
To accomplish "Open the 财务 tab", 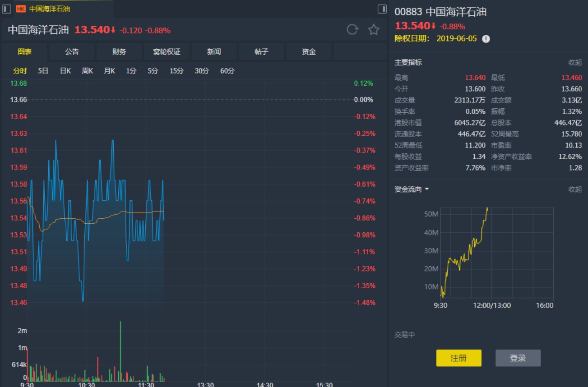I will pyautogui.click(x=119, y=52).
